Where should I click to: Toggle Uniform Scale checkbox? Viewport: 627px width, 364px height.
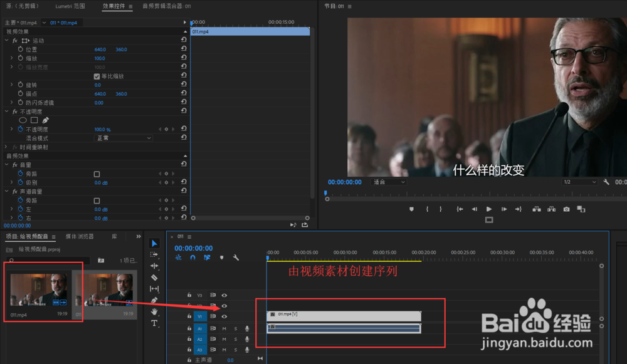[97, 76]
